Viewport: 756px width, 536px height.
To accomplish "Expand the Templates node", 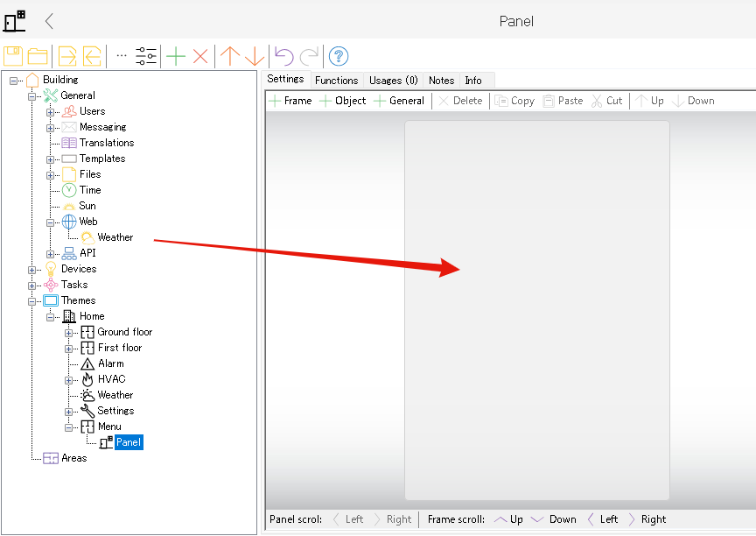I will [50, 159].
